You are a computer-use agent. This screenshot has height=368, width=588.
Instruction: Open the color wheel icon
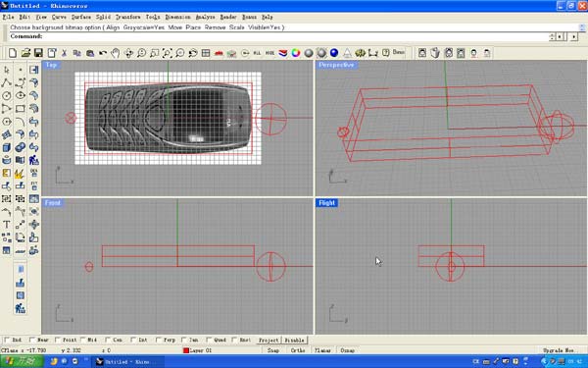[296, 53]
